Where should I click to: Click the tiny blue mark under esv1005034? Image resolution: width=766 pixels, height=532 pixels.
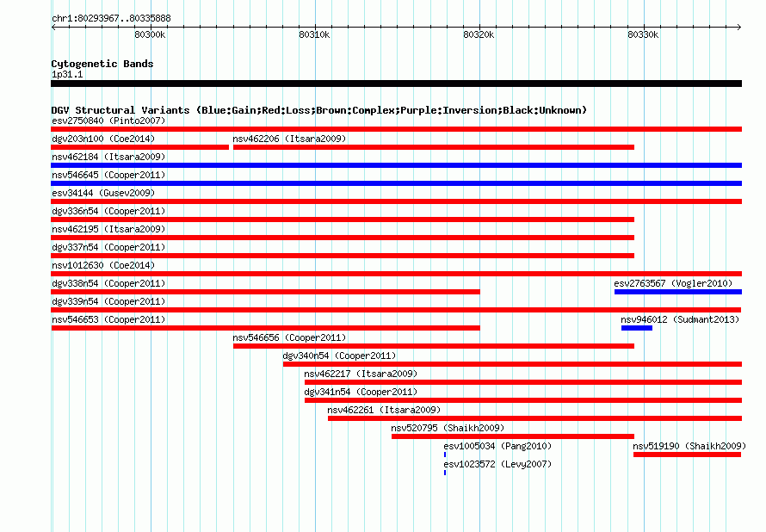click(x=445, y=455)
